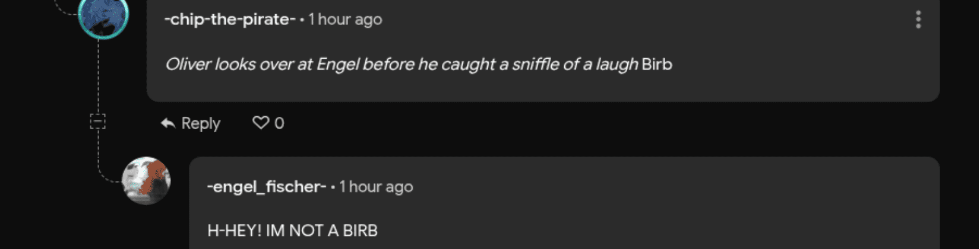
Task: Click the 1 hour ago timestamp on chip's comment
Action: click(x=345, y=19)
